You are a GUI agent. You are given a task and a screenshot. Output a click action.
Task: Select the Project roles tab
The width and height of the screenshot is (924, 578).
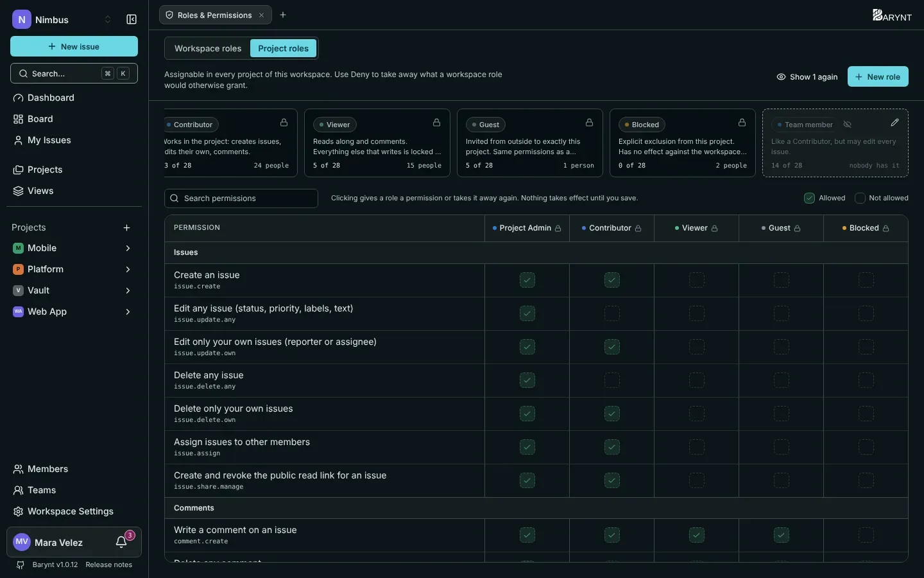[283, 48]
